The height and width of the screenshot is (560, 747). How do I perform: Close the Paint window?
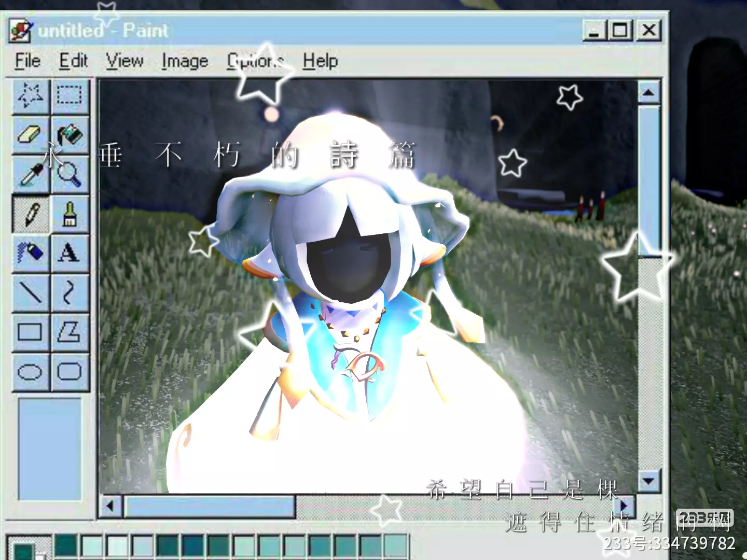pyautogui.click(x=648, y=30)
